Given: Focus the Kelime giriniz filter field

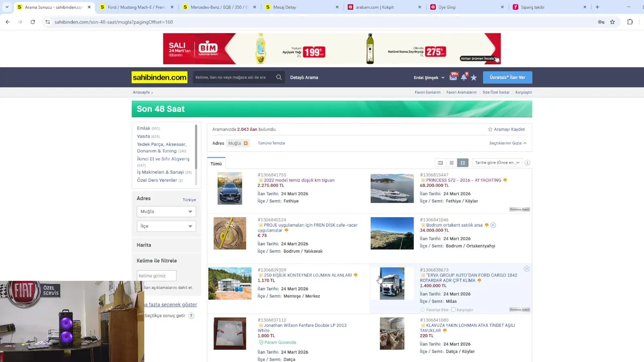Looking at the screenshot, I should tap(156, 276).
